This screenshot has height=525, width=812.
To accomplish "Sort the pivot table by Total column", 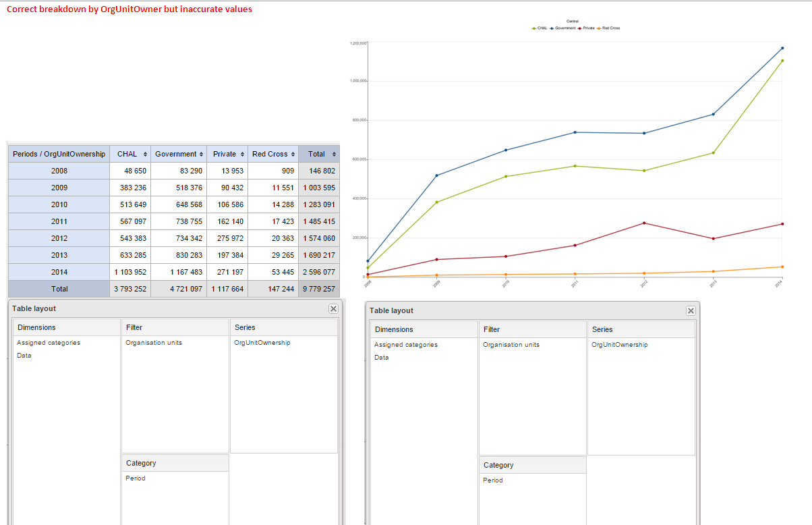I will pyautogui.click(x=334, y=155).
